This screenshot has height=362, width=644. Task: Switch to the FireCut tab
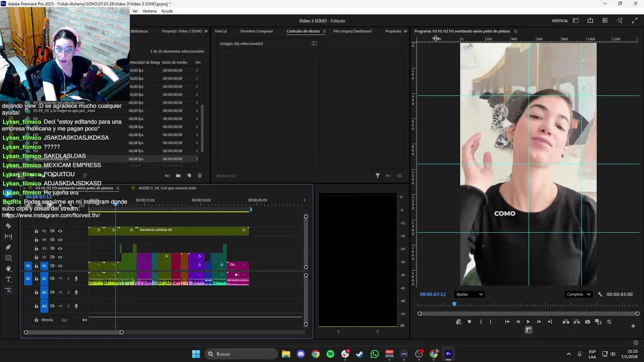pyautogui.click(x=221, y=31)
